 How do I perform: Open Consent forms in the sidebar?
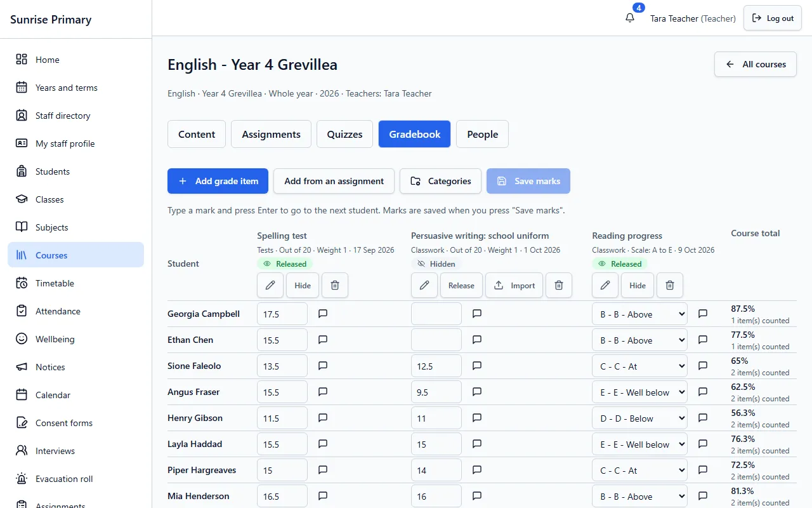76,423
